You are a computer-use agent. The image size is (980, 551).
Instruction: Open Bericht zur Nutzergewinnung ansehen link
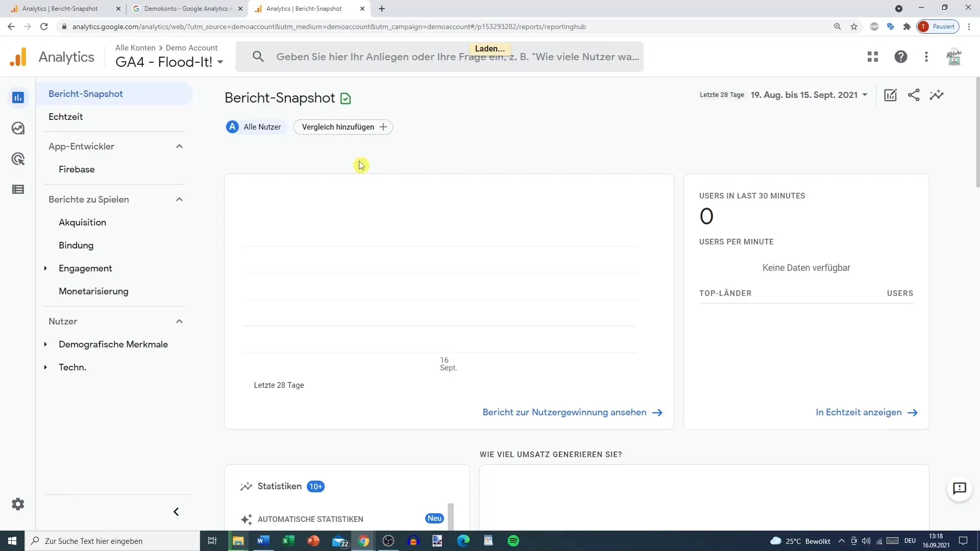tap(573, 412)
